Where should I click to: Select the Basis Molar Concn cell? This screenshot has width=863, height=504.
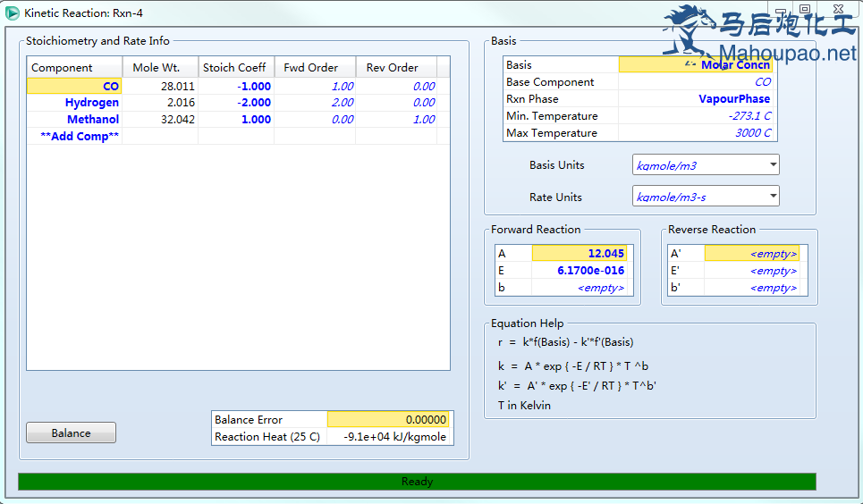tap(697, 65)
